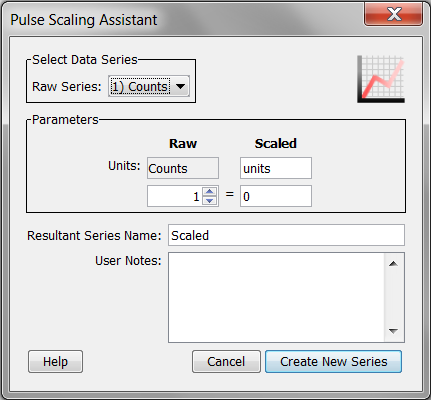Cancel the Pulse Scaling Assistant dialog
Image resolution: width=431 pixels, height=400 pixels.
pos(226,362)
